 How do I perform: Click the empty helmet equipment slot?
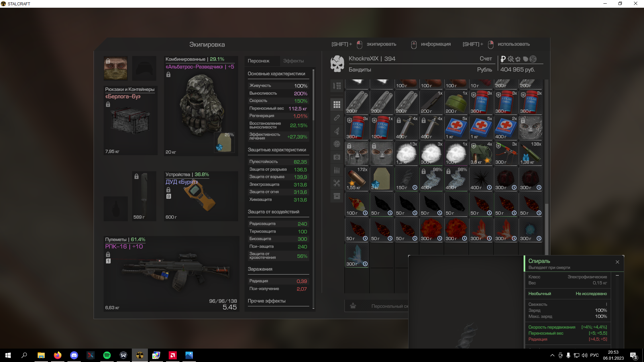tap(144, 68)
